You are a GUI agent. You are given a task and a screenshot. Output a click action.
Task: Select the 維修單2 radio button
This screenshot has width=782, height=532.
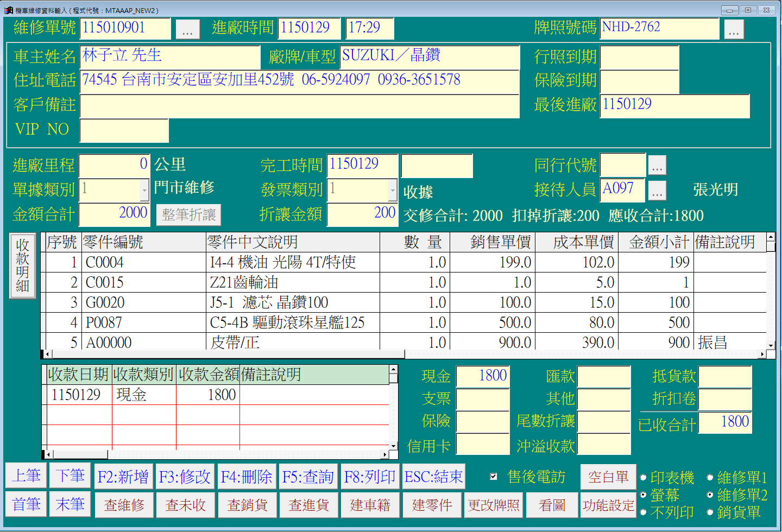coord(710,495)
